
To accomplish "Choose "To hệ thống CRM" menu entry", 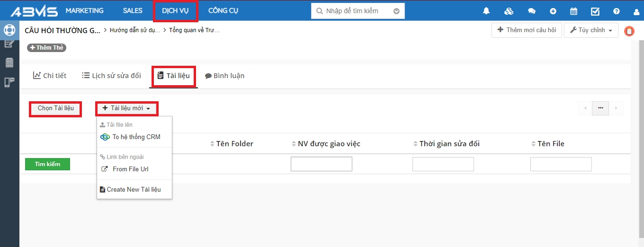I will 136,137.
